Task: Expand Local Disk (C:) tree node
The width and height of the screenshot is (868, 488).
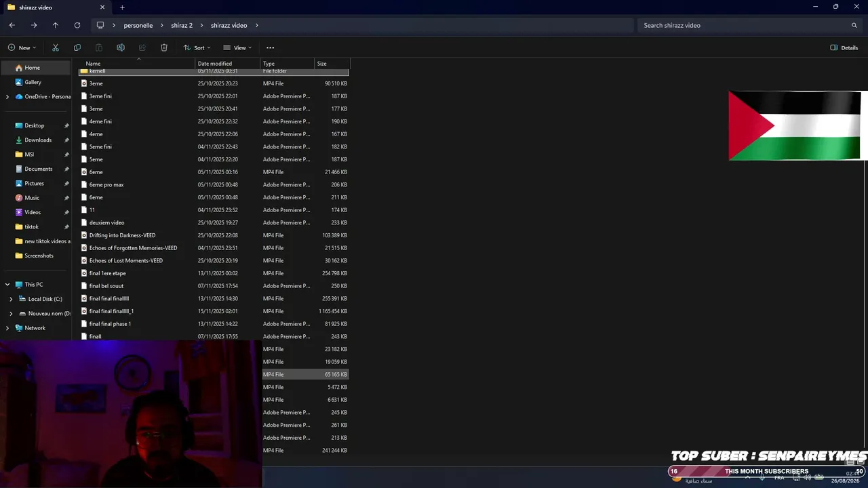Action: (x=11, y=299)
